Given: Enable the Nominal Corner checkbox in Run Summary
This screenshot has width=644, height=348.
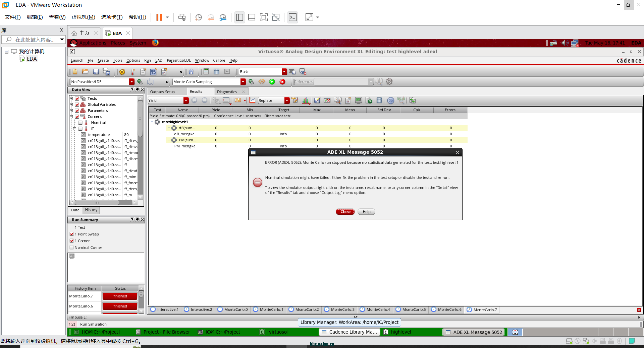Looking at the screenshot, I should click(x=72, y=248).
